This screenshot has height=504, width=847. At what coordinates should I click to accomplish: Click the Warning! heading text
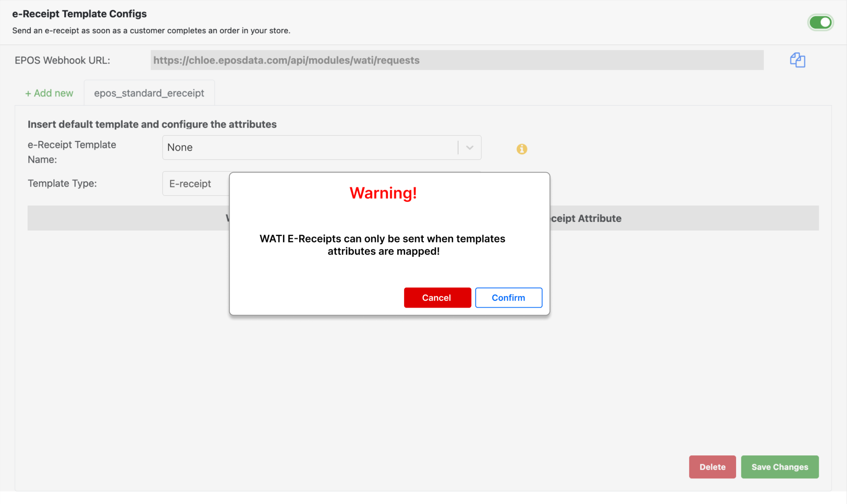pyautogui.click(x=383, y=193)
